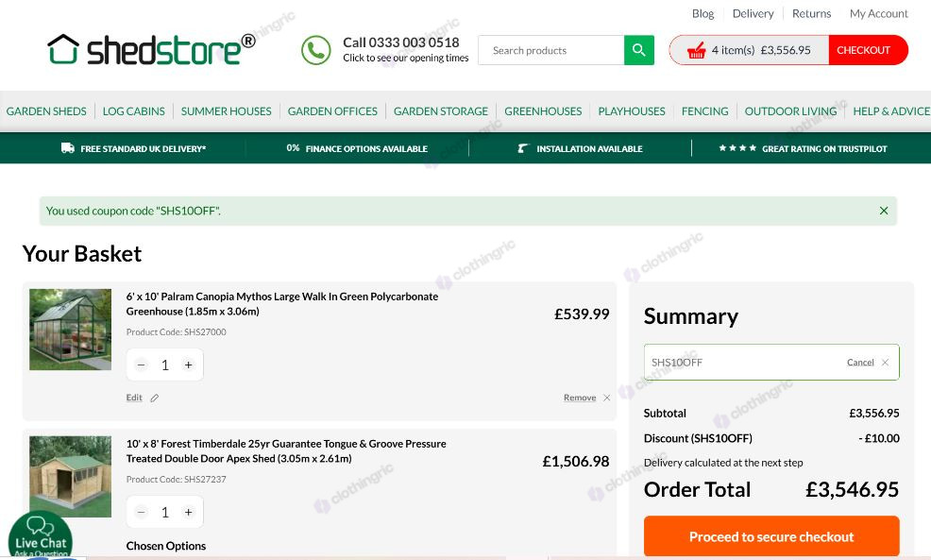This screenshot has width=931, height=560.
Task: Click 0% Finance Options Available banner
Action: [357, 148]
